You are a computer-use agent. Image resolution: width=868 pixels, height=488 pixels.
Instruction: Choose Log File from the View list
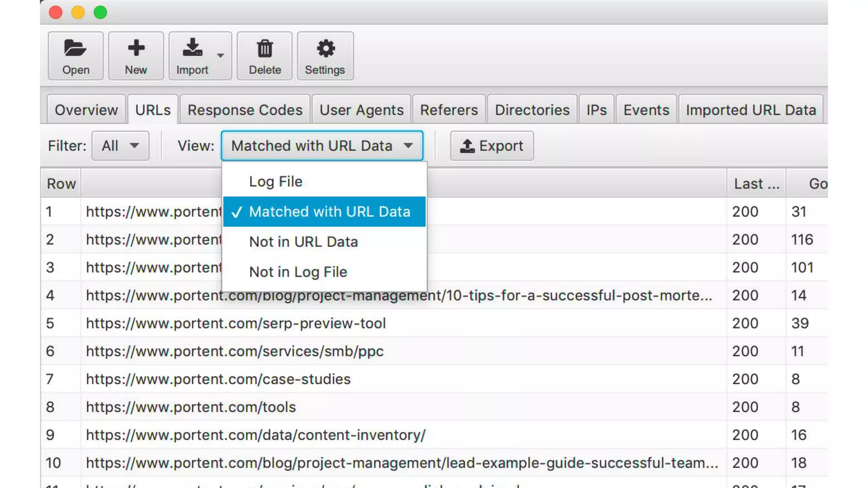(276, 182)
